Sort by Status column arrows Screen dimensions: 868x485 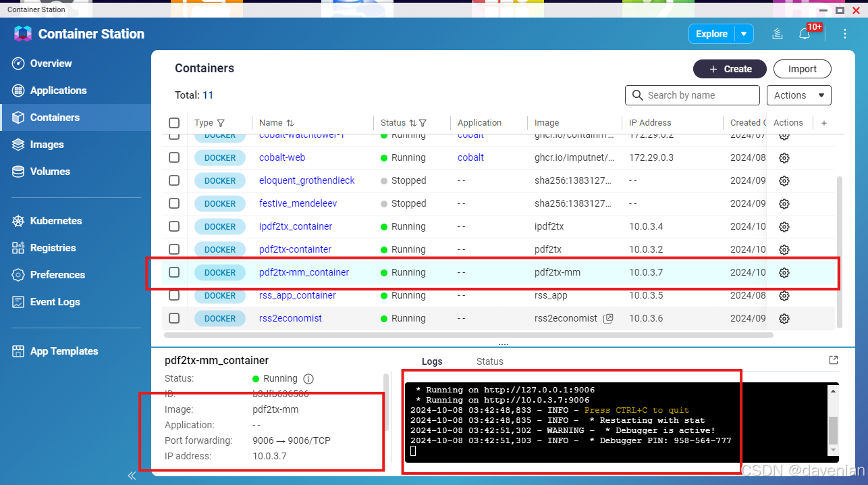pos(412,123)
